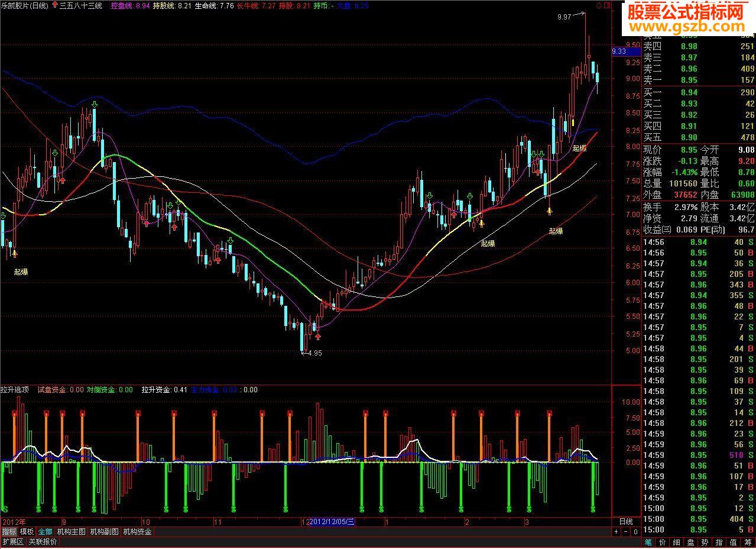
Task: Click the 对倒资金 0.00 label
Action: 110,390
